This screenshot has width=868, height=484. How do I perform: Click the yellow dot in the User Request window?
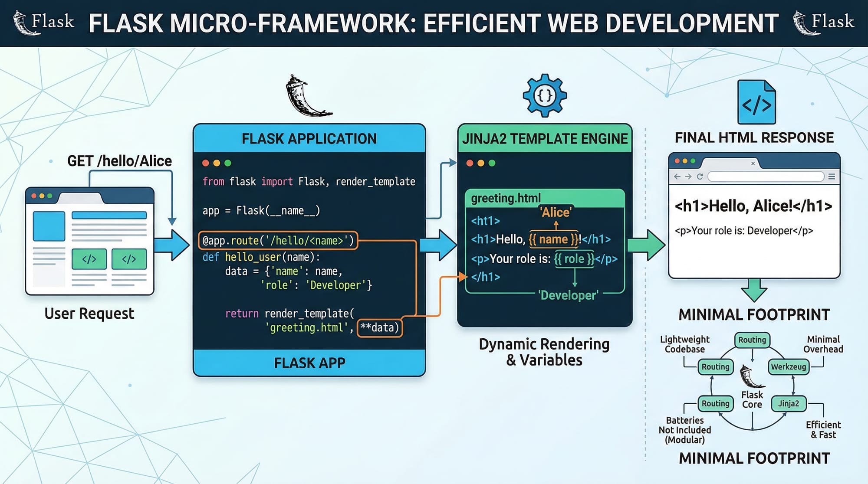point(42,196)
